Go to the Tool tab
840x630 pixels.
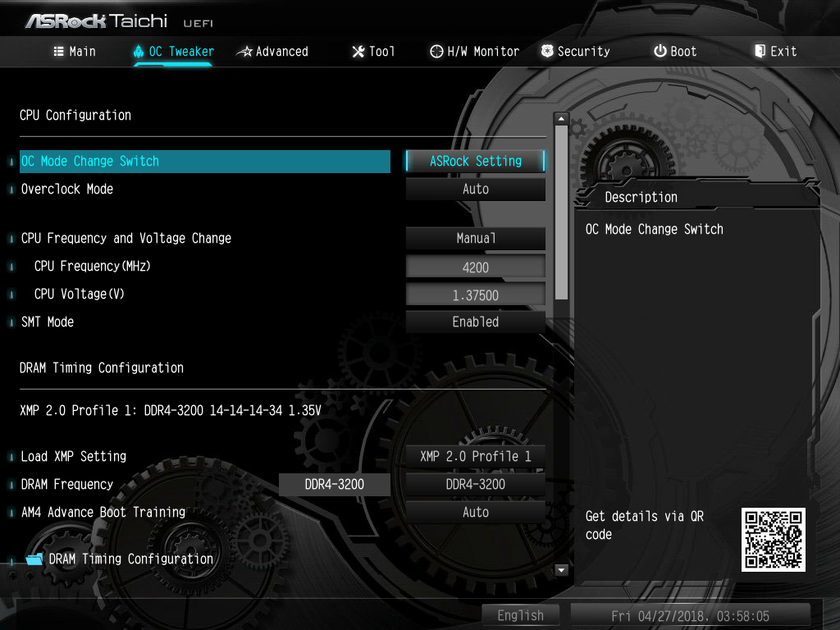373,52
